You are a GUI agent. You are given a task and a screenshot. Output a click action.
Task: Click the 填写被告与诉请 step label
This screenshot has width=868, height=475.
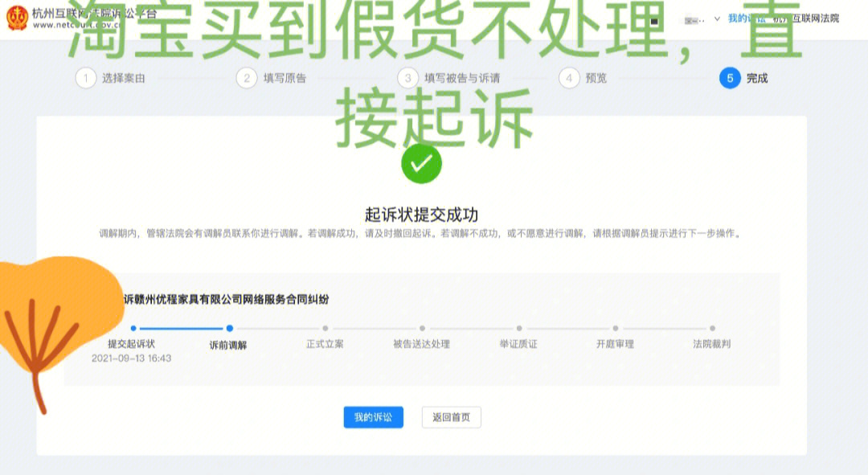pos(462,78)
